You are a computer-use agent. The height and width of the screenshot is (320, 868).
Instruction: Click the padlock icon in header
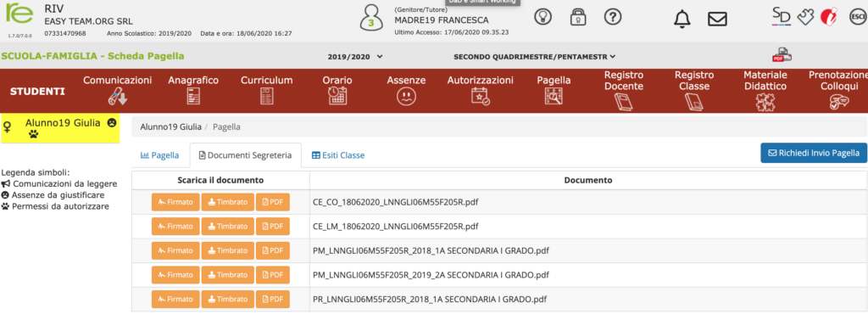click(x=578, y=17)
